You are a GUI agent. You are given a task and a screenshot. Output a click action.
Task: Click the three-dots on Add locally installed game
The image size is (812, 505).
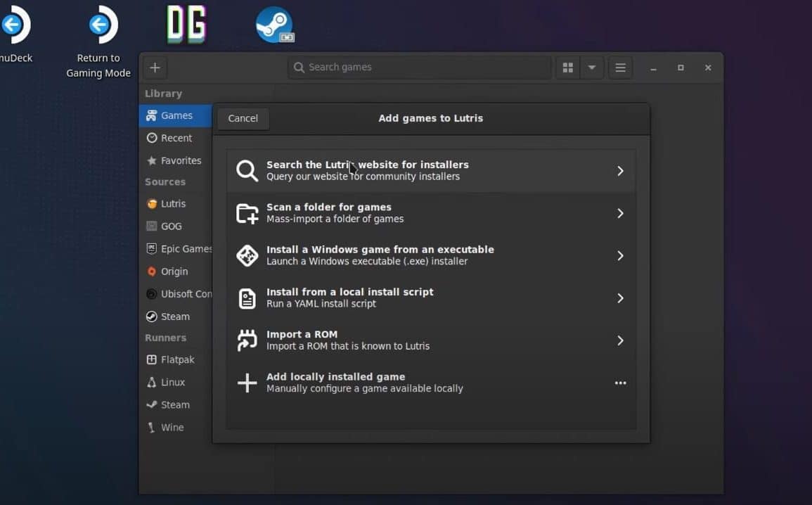[x=620, y=383]
